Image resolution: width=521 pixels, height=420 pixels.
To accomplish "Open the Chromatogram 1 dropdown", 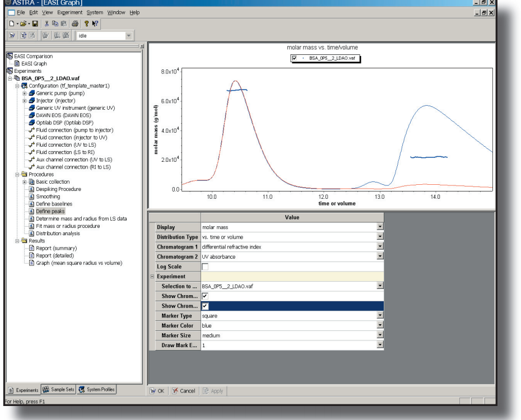I will pos(380,246).
